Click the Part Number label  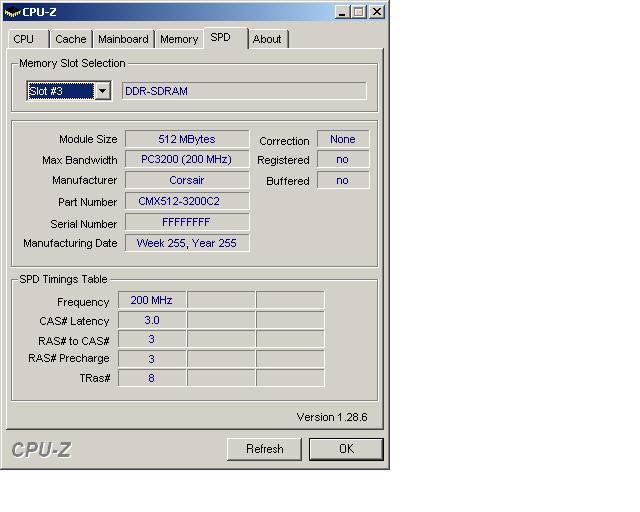[87, 202]
